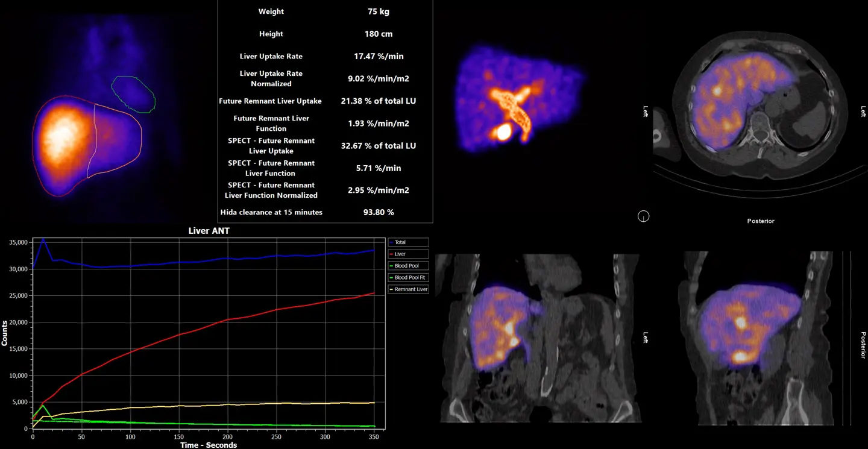Click the Liver ANT chart title
The width and height of the screenshot is (868, 449).
[209, 231]
